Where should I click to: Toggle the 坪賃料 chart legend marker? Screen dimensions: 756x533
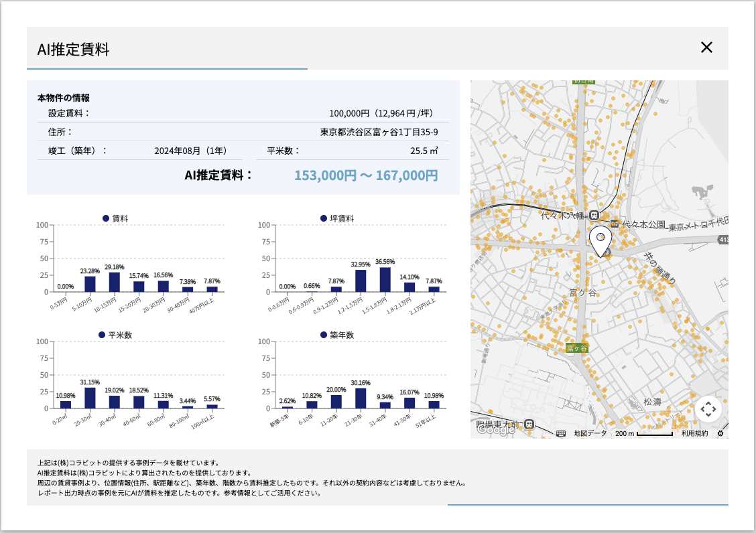click(324, 218)
